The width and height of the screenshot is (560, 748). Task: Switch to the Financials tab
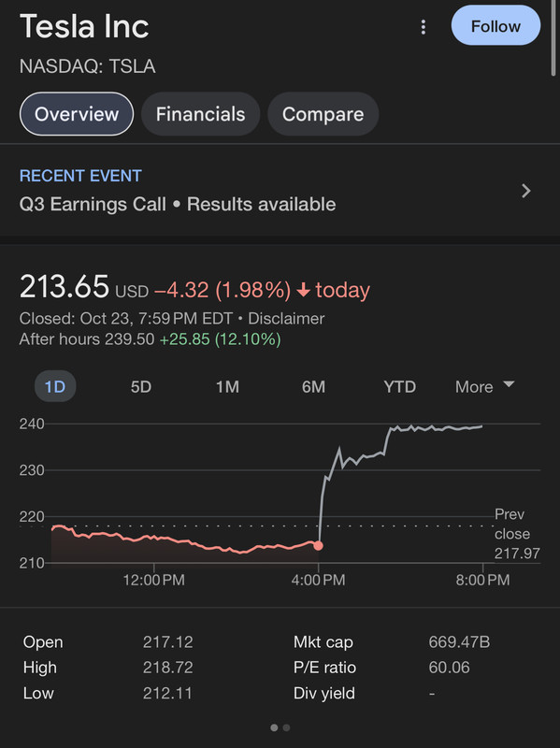coord(200,114)
